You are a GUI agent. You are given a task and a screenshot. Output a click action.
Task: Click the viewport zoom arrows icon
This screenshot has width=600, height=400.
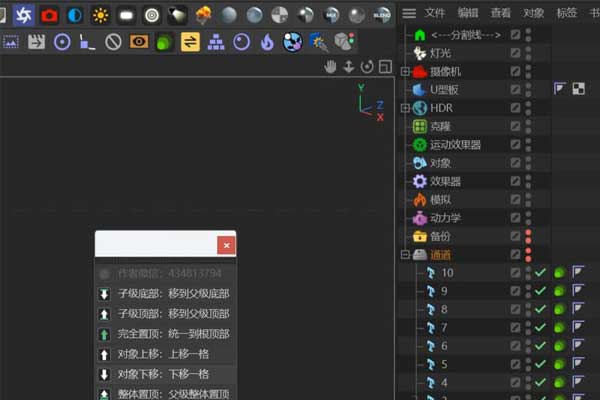349,67
